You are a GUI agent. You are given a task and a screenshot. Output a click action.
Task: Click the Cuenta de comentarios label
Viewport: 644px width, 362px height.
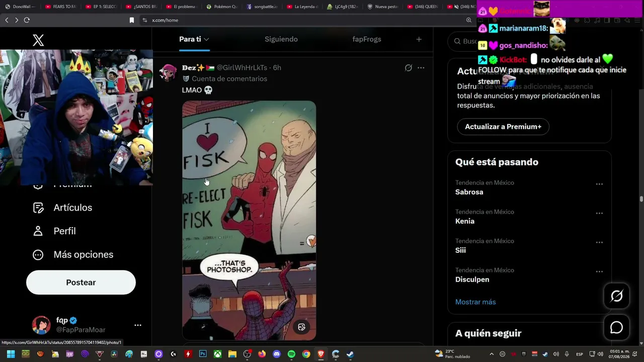pyautogui.click(x=229, y=79)
